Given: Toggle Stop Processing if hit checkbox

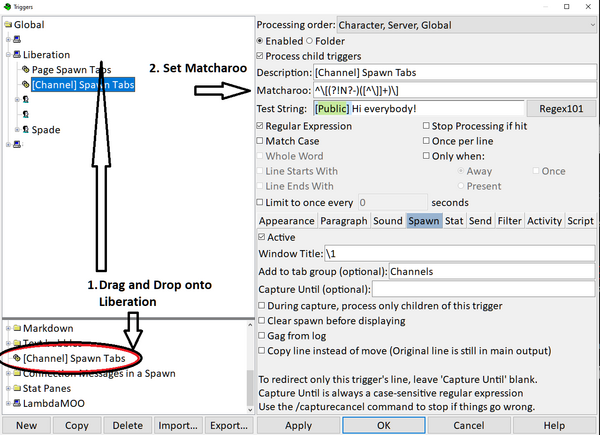Looking at the screenshot, I should tap(426, 127).
